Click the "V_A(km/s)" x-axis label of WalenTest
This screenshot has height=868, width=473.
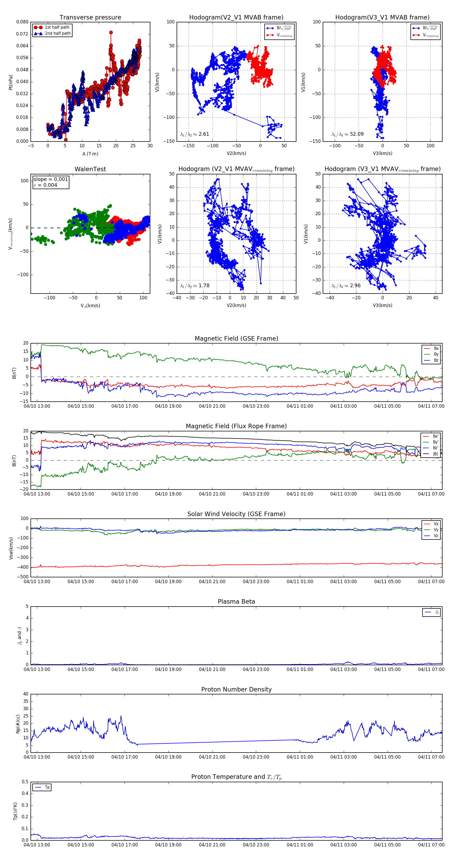click(90, 306)
